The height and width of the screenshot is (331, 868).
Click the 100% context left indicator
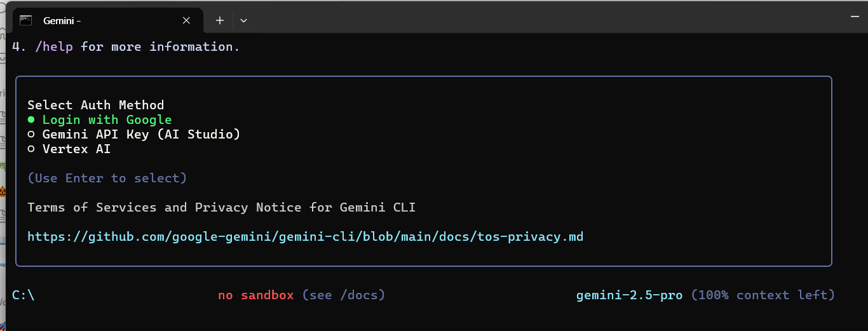(x=763, y=295)
